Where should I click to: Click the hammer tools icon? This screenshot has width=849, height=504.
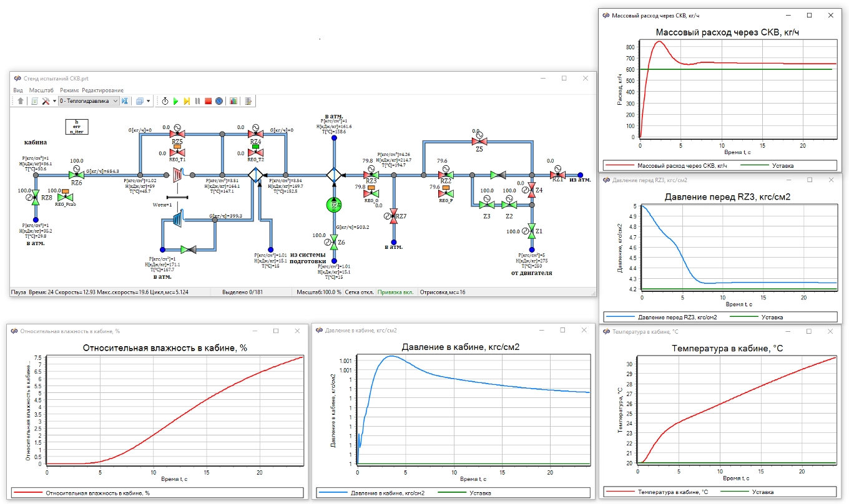(x=46, y=101)
